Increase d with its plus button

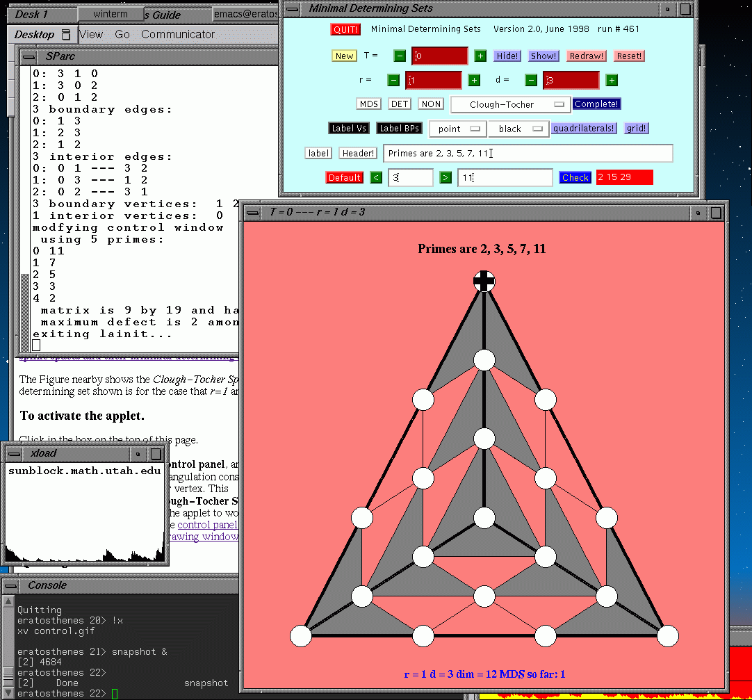click(x=612, y=81)
